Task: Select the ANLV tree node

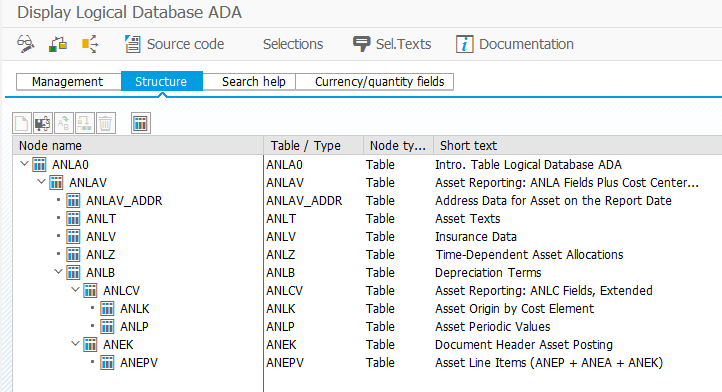Action: [x=101, y=237]
